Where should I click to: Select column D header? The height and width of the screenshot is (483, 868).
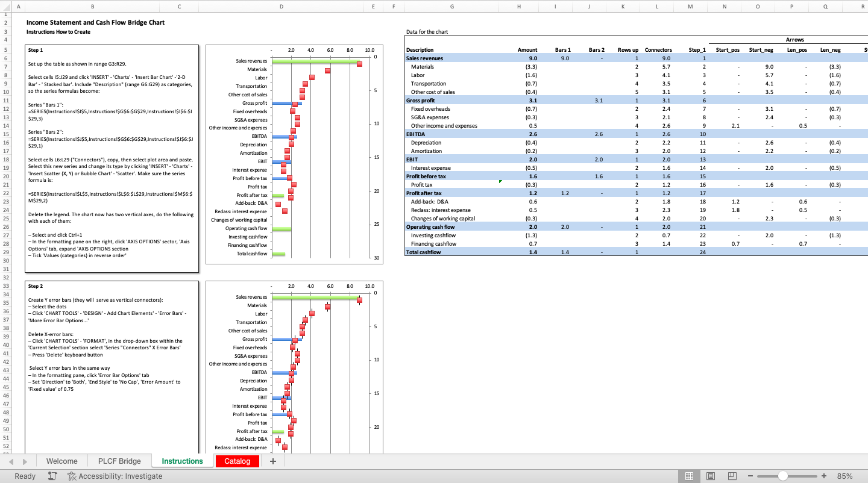point(281,6)
